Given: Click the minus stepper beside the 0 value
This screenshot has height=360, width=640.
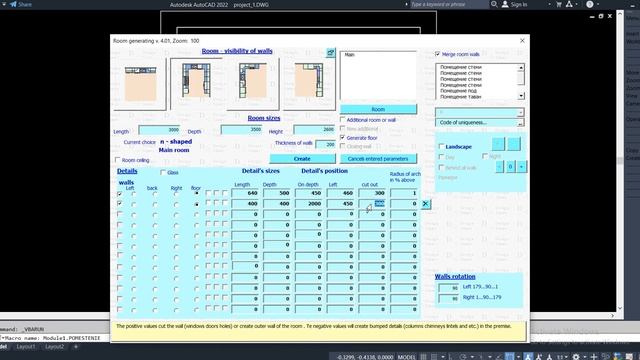Looking at the screenshot, I should point(500,167).
